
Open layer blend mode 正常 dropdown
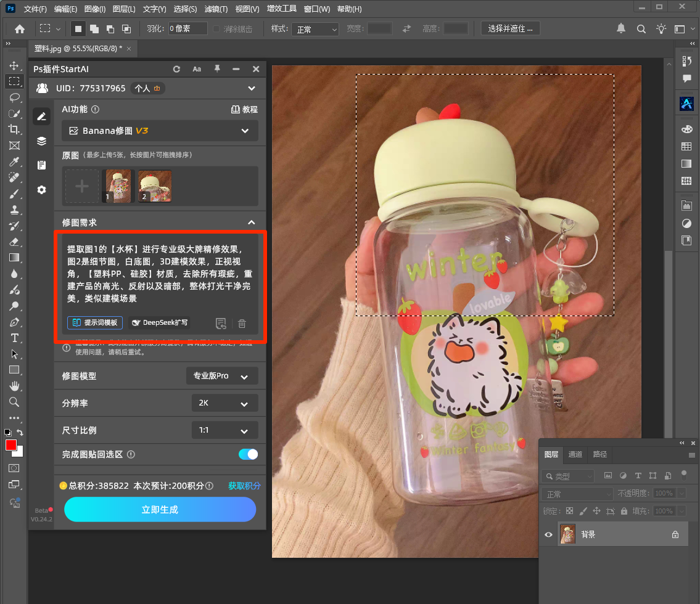click(x=578, y=494)
